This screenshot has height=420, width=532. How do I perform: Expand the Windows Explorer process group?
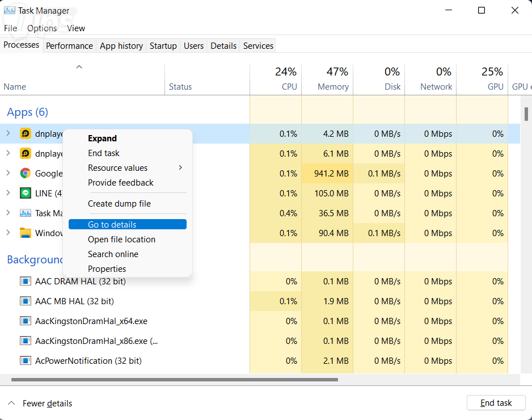pyautogui.click(x=8, y=233)
